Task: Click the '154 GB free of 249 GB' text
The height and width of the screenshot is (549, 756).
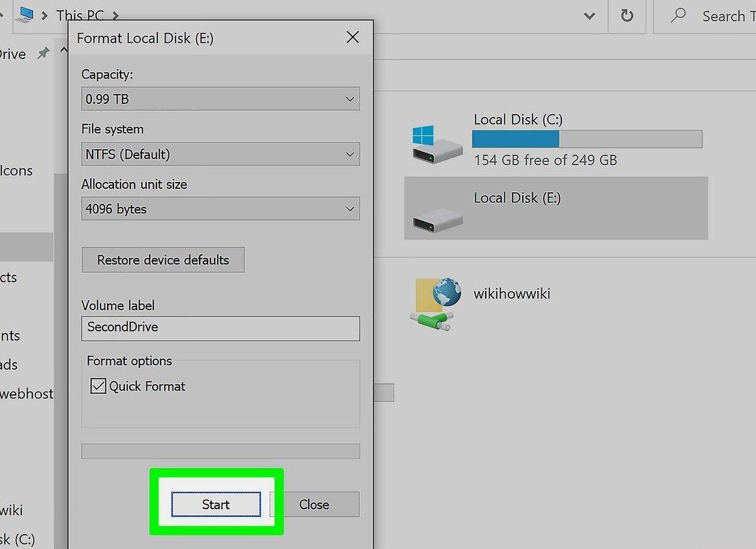Action: [x=546, y=160]
